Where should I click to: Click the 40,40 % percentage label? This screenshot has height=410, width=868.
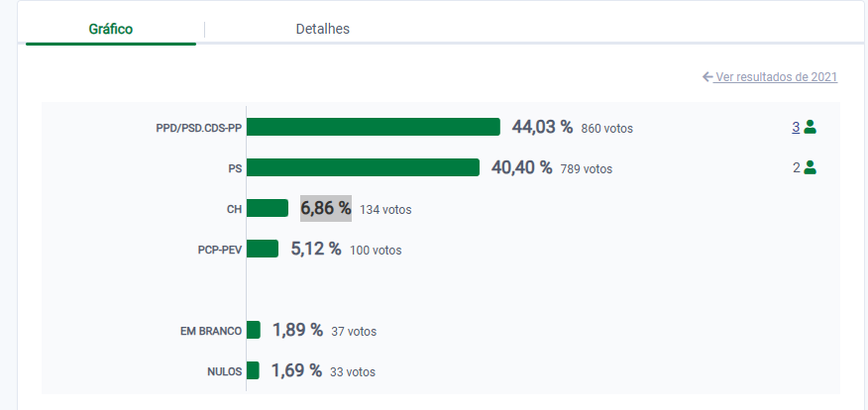[521, 167]
